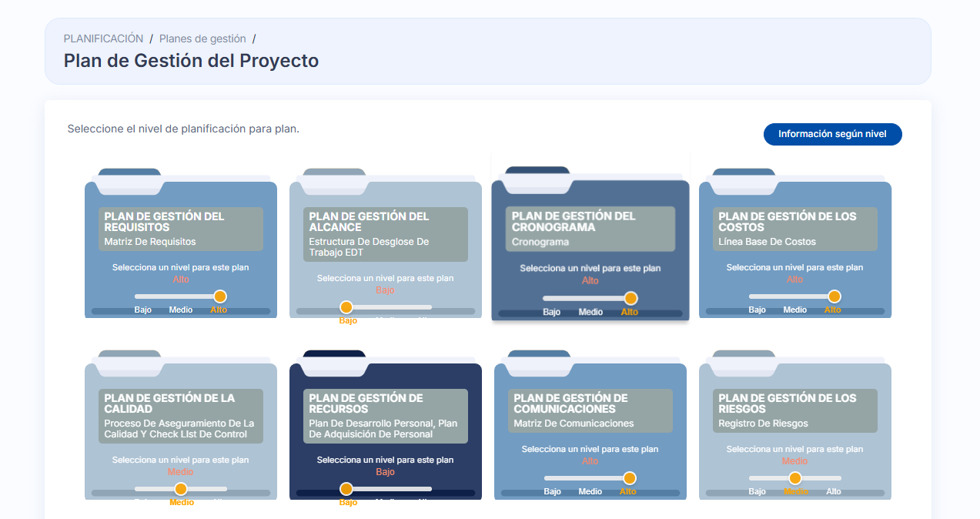The image size is (980, 519).
Task: Click the Información según nivel button
Action: 832,134
